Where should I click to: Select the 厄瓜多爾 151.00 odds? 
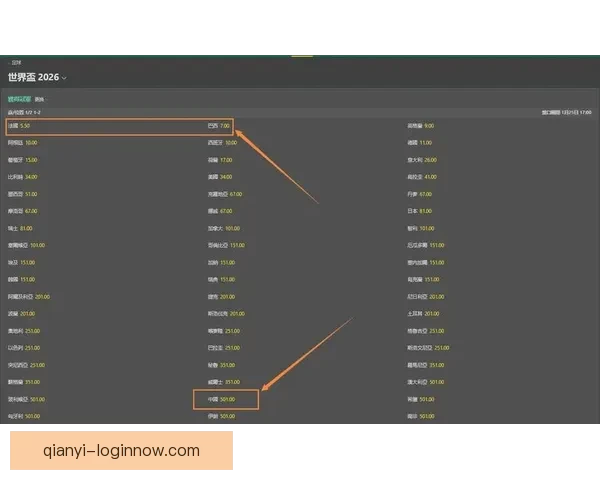click(426, 245)
